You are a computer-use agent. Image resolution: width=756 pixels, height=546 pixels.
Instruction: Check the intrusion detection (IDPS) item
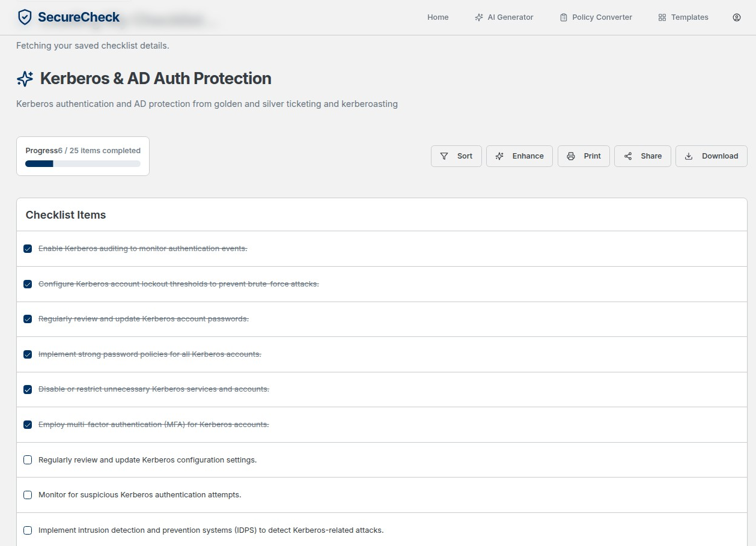28,530
